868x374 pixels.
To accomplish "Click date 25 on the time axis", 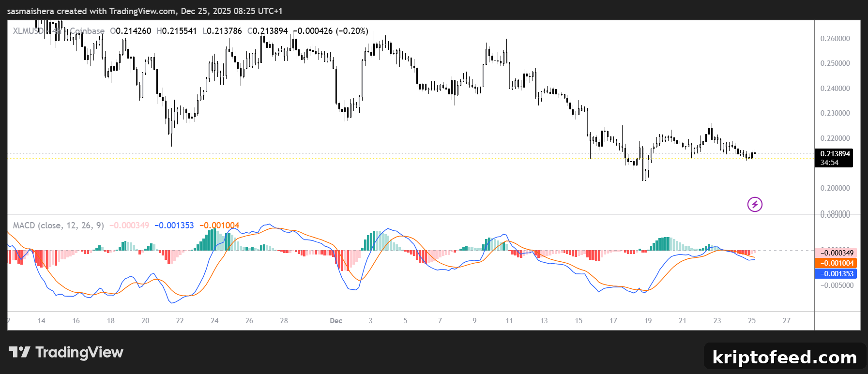I will tap(752, 321).
